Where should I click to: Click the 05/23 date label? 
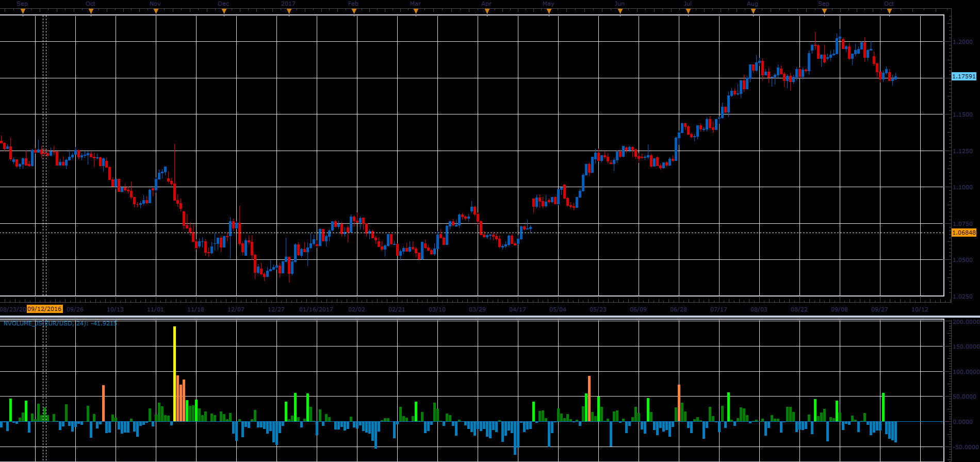click(x=598, y=309)
